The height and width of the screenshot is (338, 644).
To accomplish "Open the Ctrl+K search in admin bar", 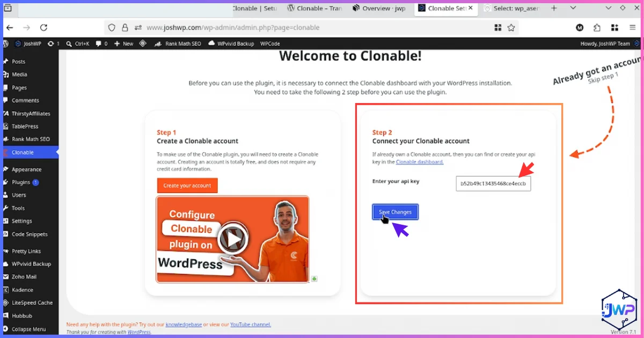I will point(78,43).
